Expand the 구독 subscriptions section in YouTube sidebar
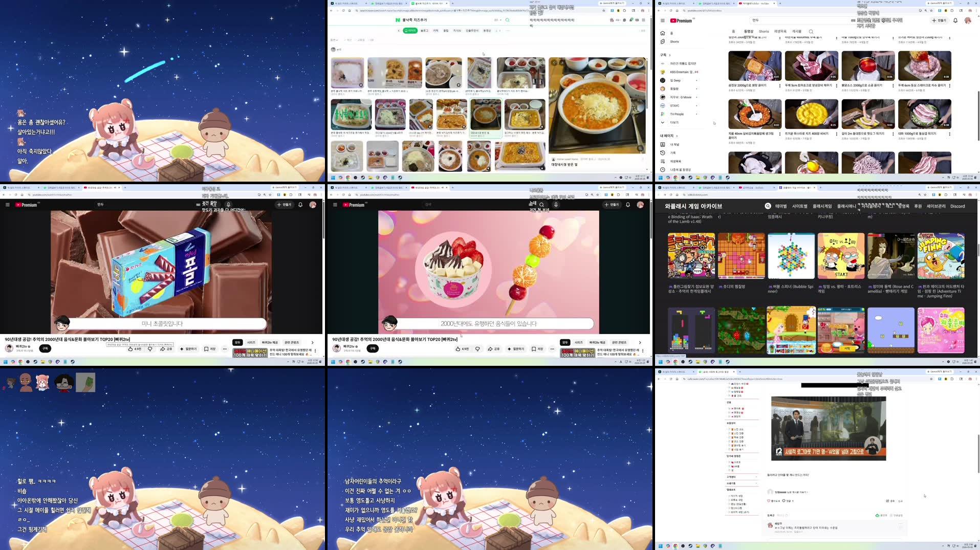The height and width of the screenshot is (550, 980). point(665,55)
